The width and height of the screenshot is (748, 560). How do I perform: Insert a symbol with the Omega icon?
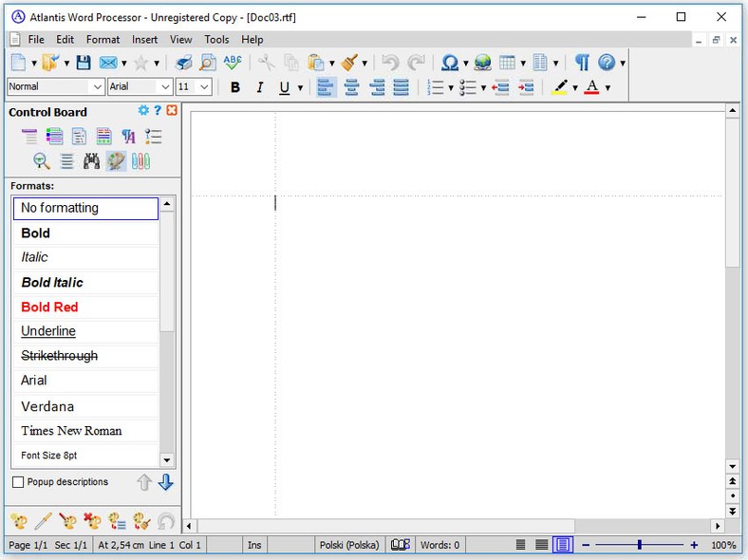point(450,63)
